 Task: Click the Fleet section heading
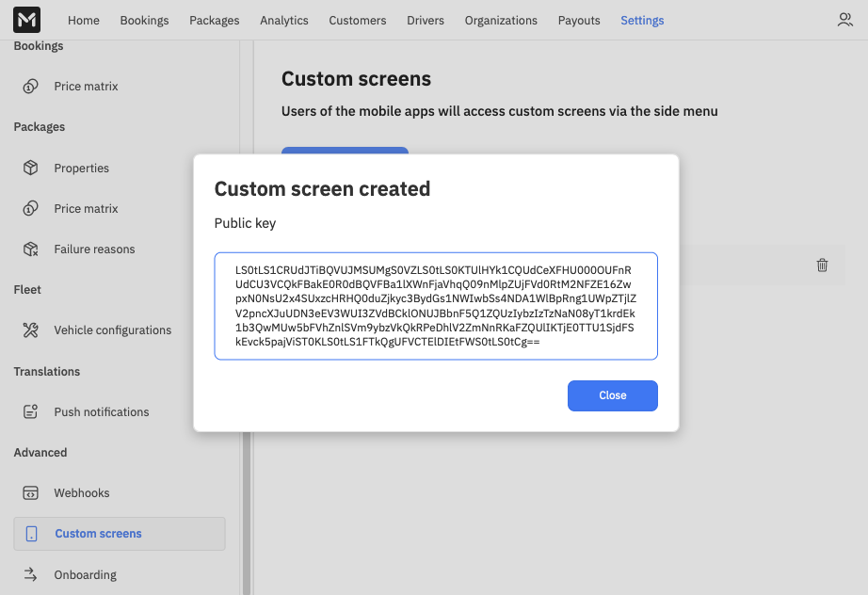point(27,289)
